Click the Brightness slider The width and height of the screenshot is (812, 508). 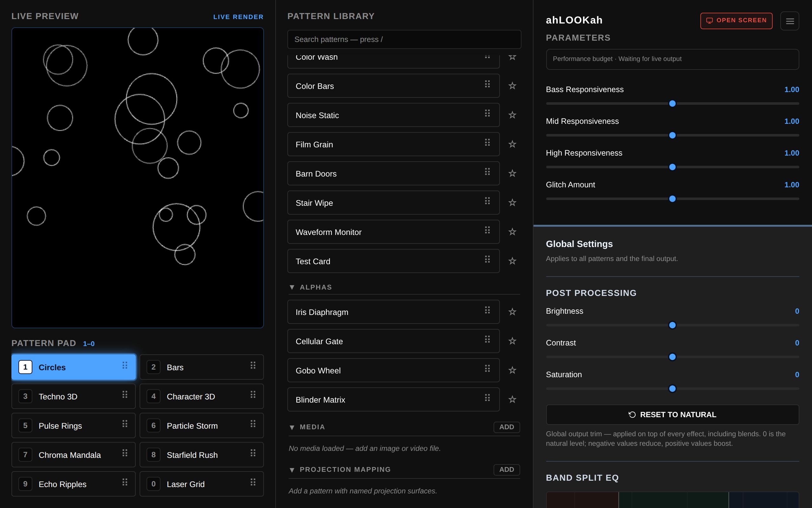tap(672, 325)
